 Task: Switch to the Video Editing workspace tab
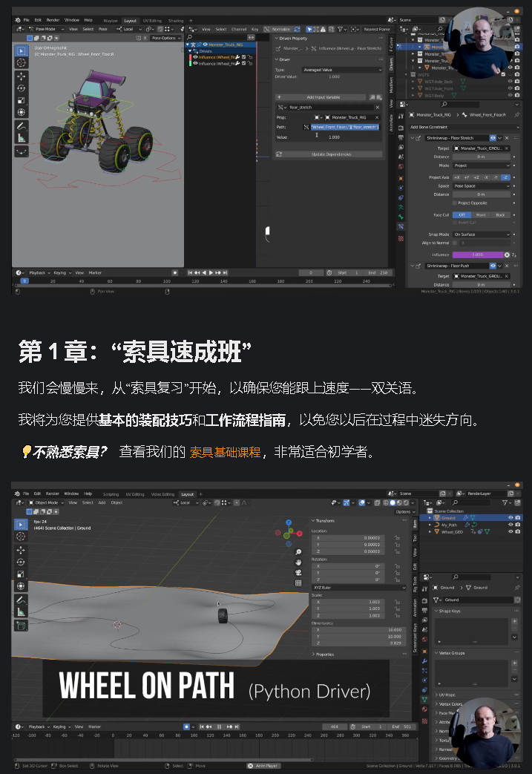pyautogui.click(x=162, y=494)
